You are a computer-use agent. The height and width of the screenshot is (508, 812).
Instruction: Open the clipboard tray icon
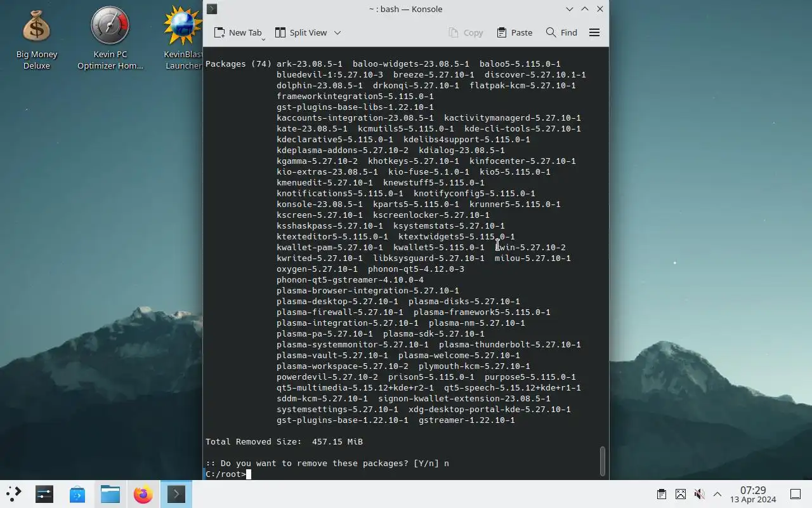click(x=661, y=494)
